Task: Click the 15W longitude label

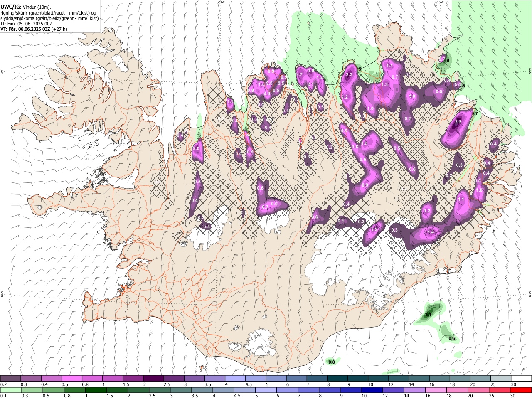Action: point(441,2)
